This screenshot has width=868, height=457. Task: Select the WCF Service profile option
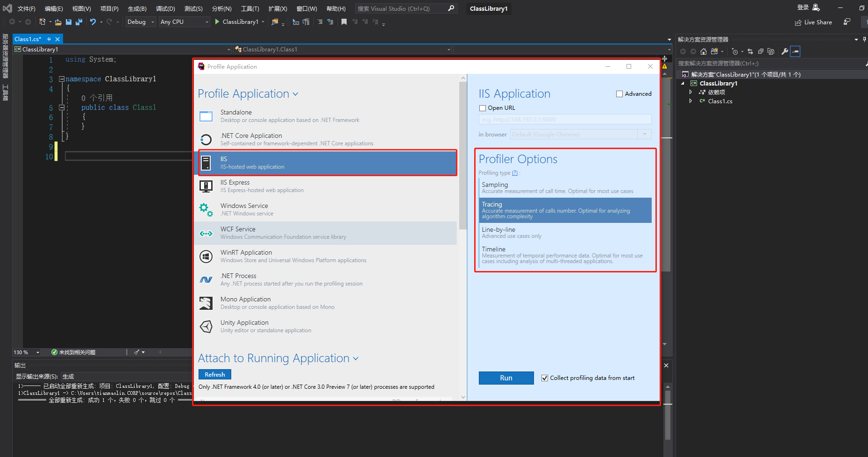326,233
